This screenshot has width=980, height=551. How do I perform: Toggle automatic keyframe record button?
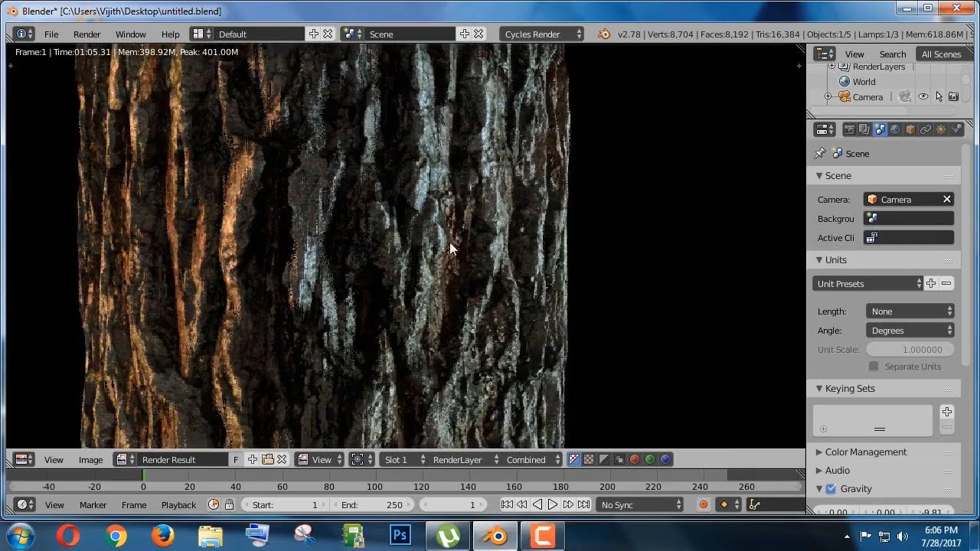[x=703, y=504]
